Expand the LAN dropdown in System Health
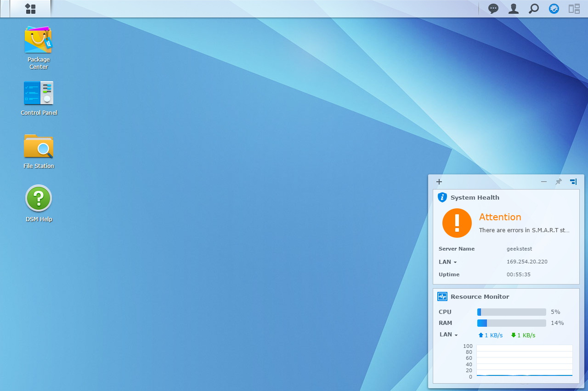588x391 pixels. (x=448, y=262)
